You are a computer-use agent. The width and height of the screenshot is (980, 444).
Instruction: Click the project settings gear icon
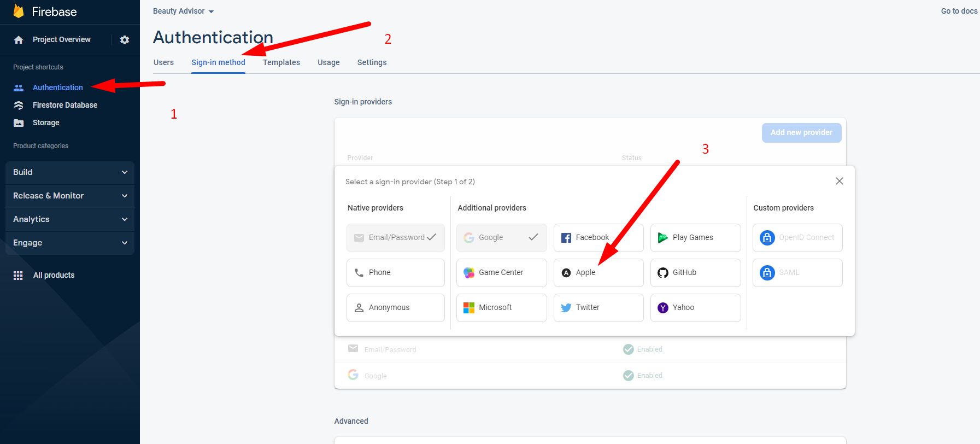pyautogui.click(x=125, y=40)
